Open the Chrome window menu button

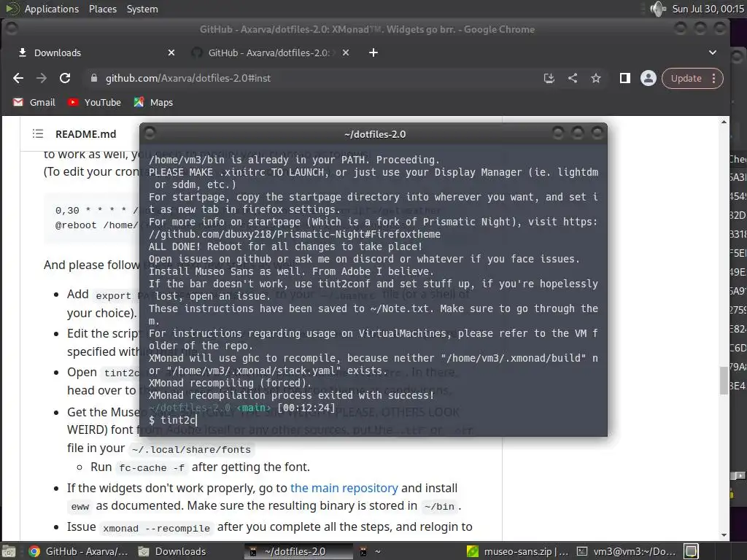[x=12, y=28]
